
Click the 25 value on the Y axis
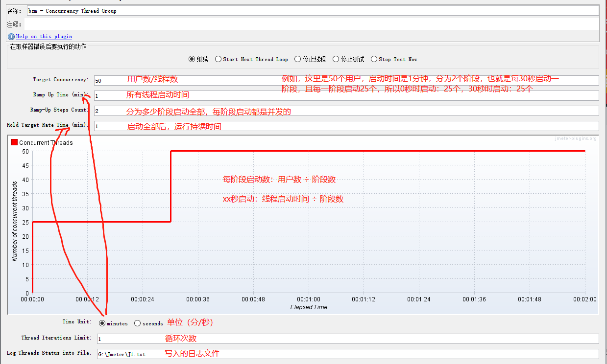[x=25, y=222]
